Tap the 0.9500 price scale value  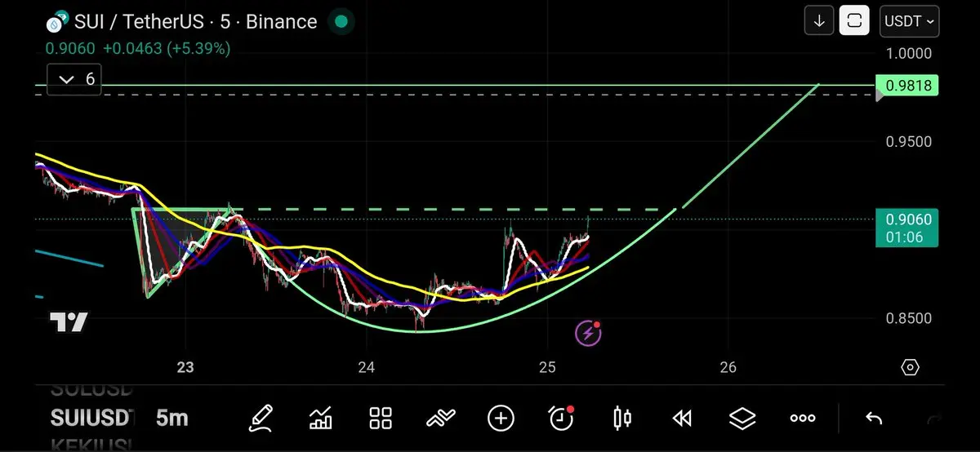tap(908, 141)
